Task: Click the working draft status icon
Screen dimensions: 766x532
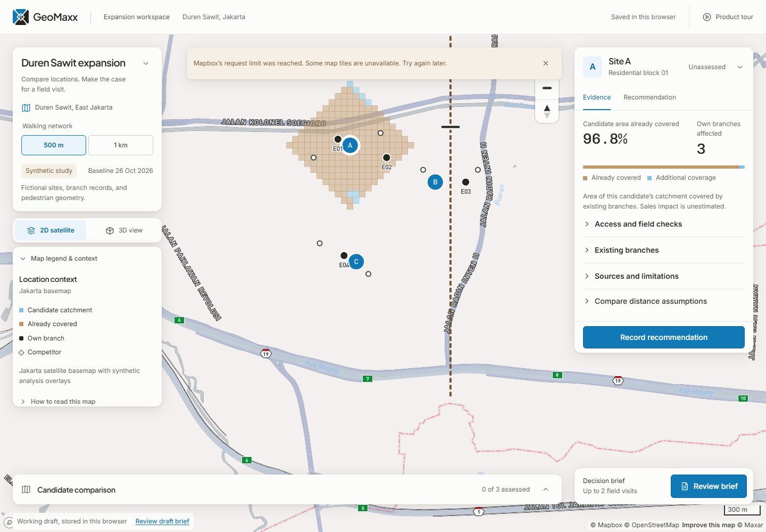Action: pyautogui.click(x=9, y=522)
